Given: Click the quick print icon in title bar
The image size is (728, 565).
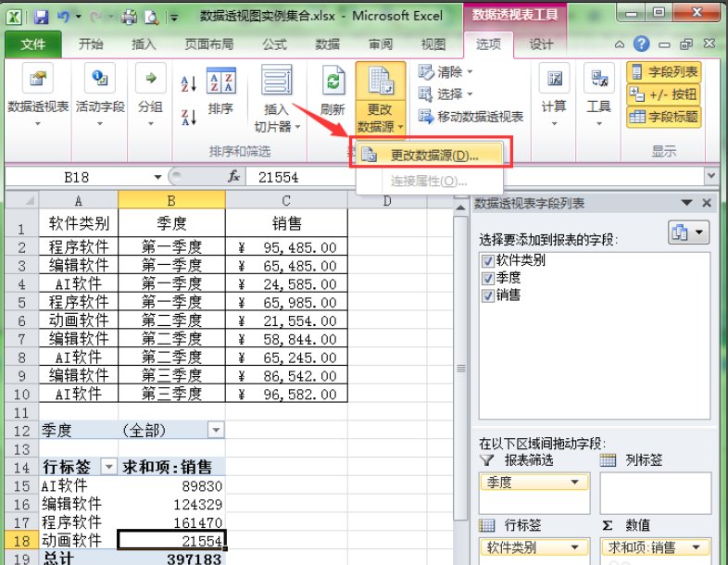Looking at the screenshot, I should (x=129, y=18).
